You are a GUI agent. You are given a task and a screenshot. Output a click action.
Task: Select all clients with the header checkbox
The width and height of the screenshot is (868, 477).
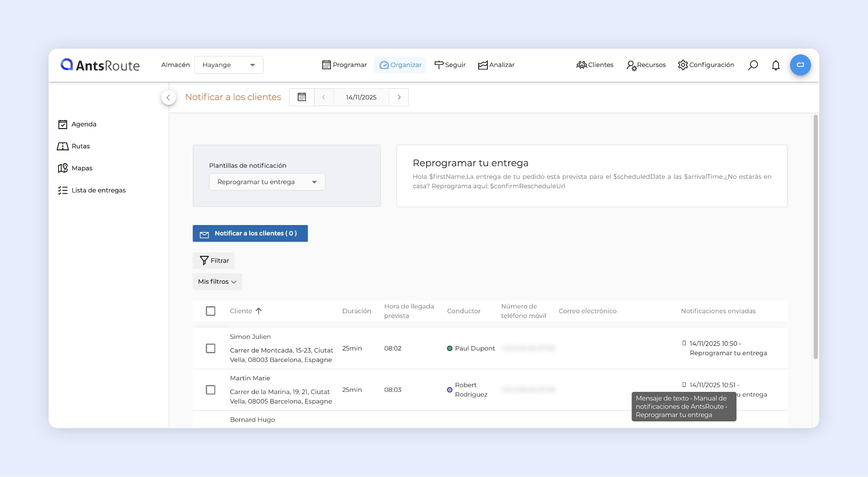click(210, 311)
